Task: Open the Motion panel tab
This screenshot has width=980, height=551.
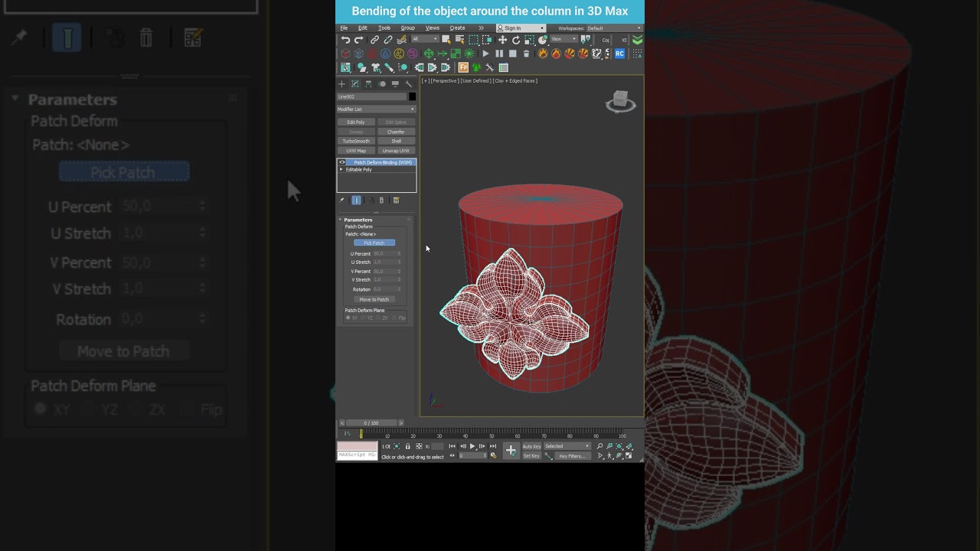Action: (382, 84)
